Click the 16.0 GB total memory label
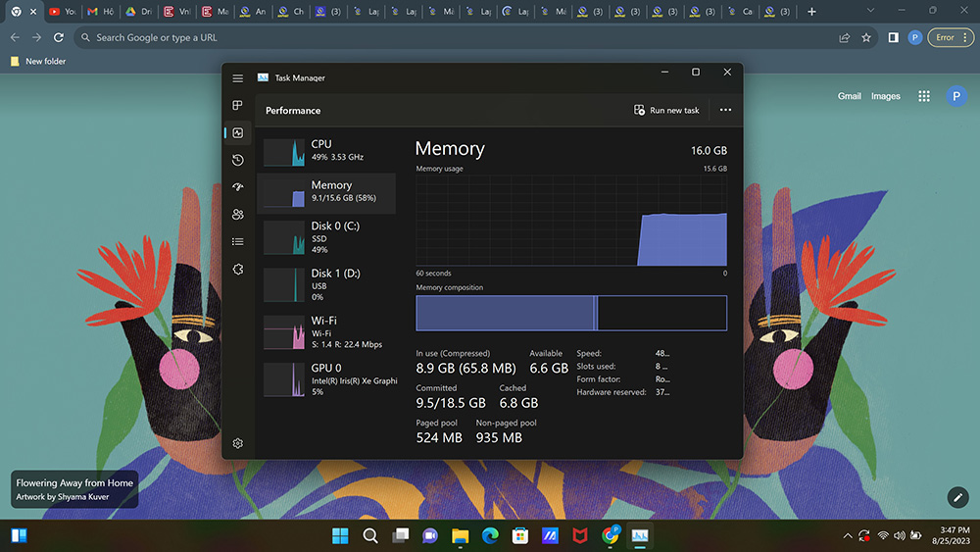Screen dimensions: 980x552 point(709,151)
